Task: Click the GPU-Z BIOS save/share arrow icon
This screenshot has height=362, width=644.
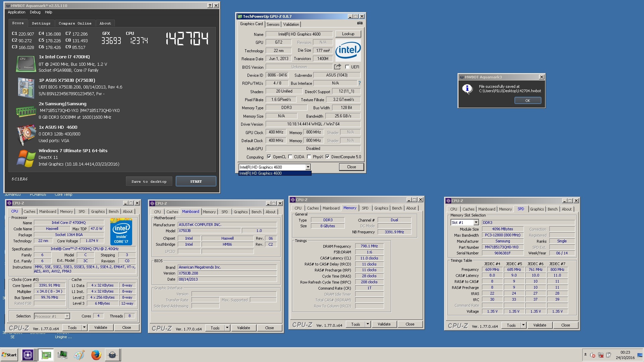Action: pos(337,67)
